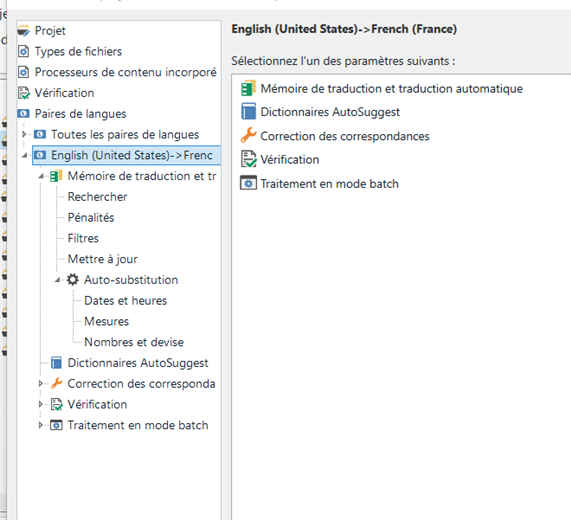Collapse the Mémoire de traduction tree node
The height and width of the screenshot is (520, 571).
click(x=41, y=176)
